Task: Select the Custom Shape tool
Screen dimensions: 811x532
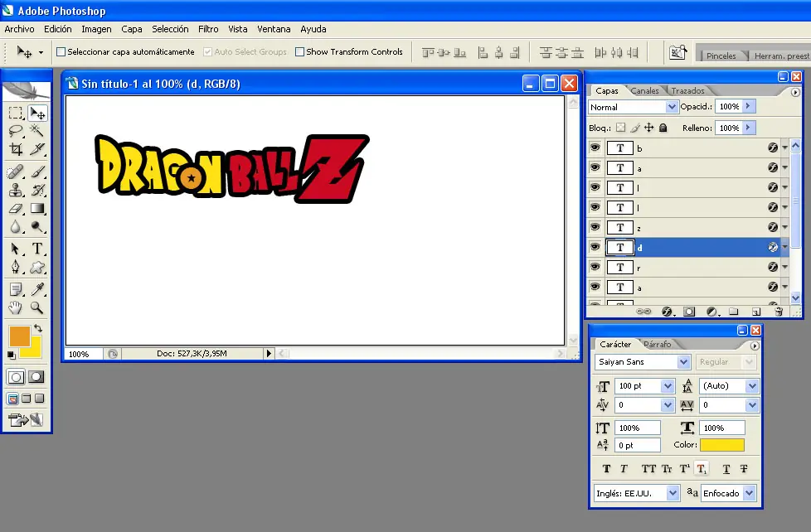Action: pos(37,268)
